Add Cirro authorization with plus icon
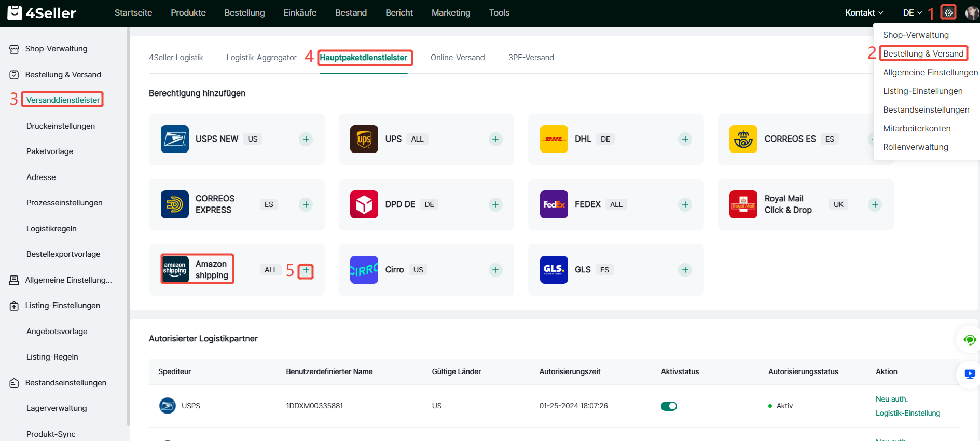This screenshot has width=980, height=441. pos(495,270)
